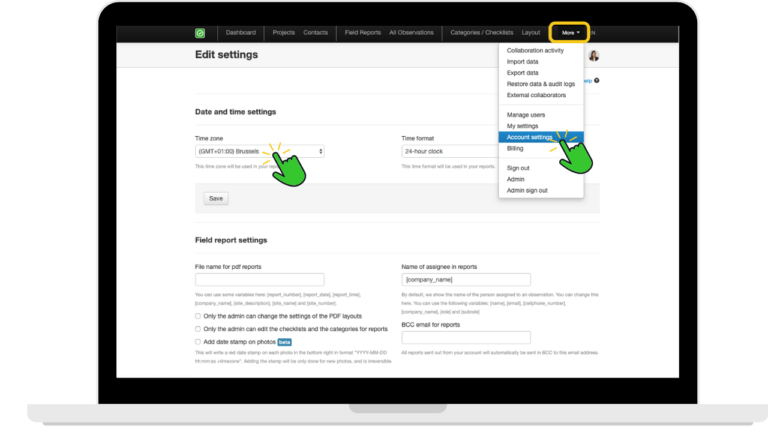Click the beta badge label
Image resolution: width=768 pixels, height=432 pixels.
coord(285,342)
